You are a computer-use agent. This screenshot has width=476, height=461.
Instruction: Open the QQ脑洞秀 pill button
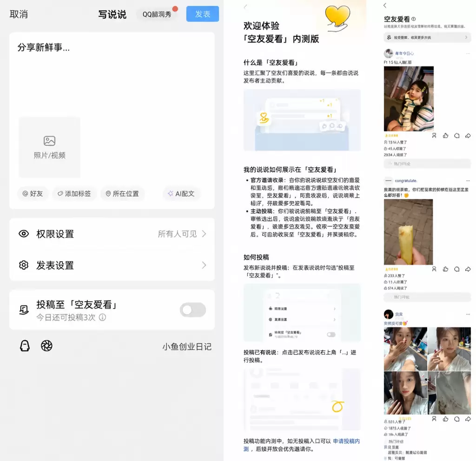point(157,14)
